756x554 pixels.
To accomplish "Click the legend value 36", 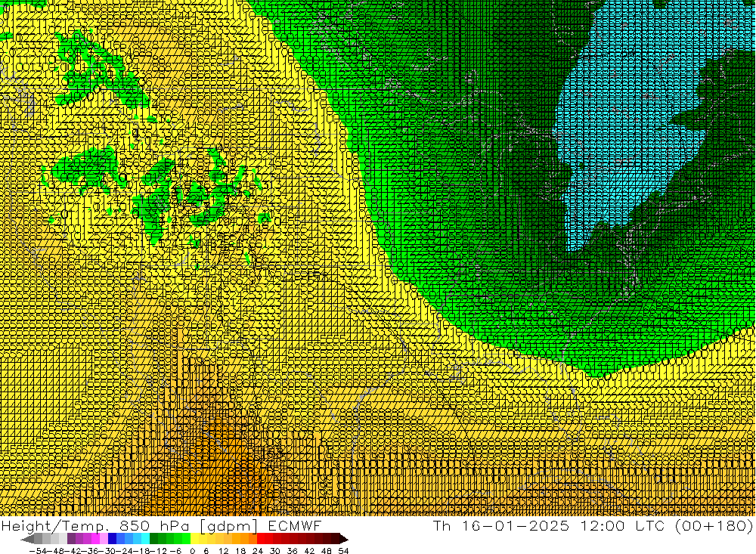I will click(292, 551).
